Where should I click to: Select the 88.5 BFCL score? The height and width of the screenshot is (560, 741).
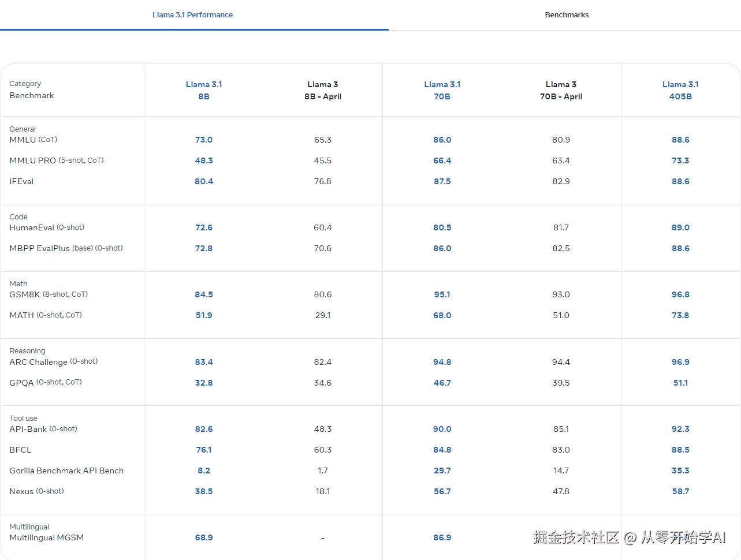680,450
